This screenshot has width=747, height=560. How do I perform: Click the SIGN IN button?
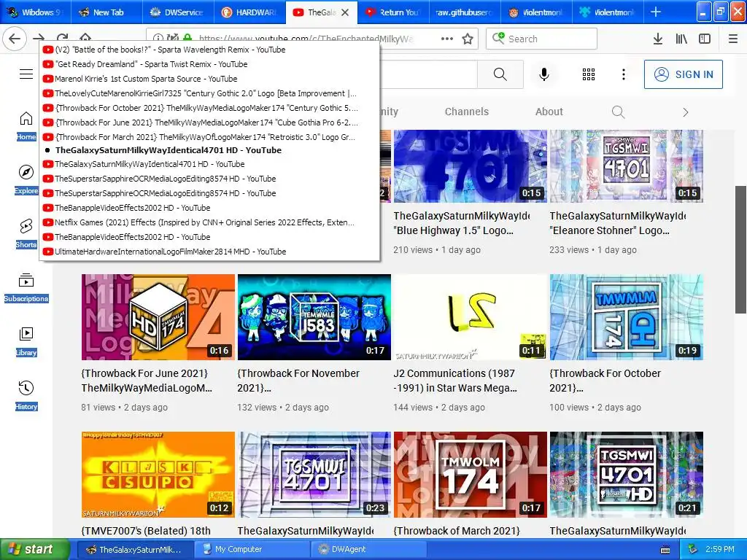click(x=683, y=74)
